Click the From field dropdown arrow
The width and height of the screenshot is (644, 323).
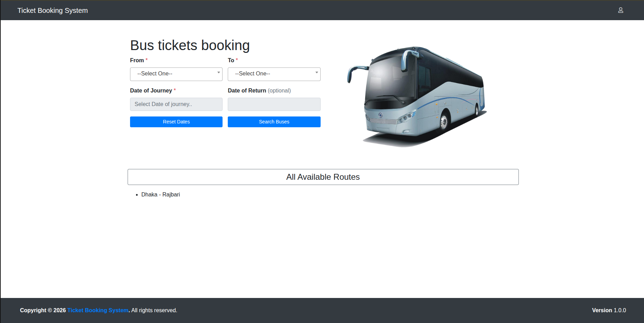[218, 73]
